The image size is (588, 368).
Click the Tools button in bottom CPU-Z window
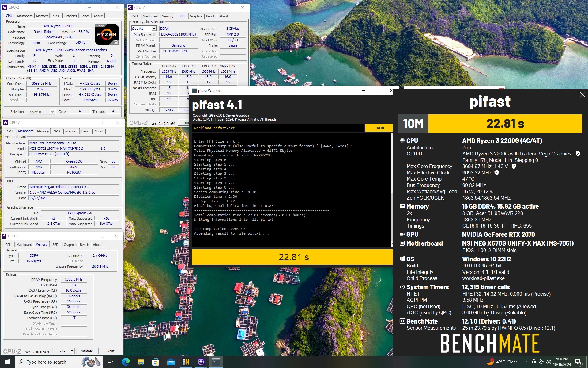[x=61, y=351]
